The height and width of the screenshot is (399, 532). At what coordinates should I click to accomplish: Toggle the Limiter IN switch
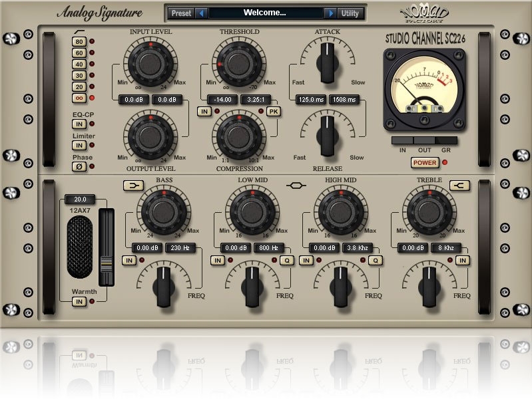[x=79, y=145]
